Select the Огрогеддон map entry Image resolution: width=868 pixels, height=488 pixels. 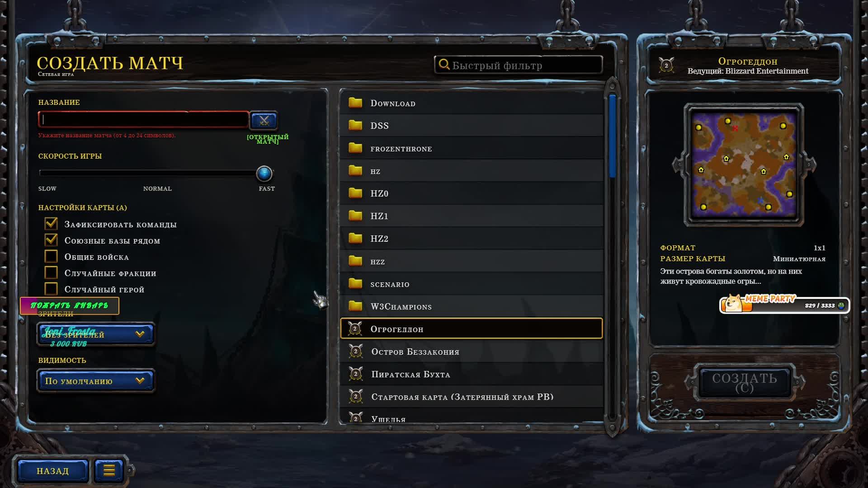pos(472,328)
